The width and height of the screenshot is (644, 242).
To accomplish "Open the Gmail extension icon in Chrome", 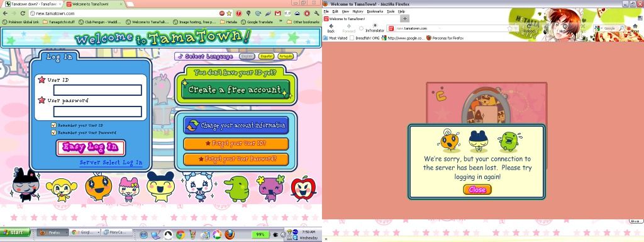I will point(277,13).
